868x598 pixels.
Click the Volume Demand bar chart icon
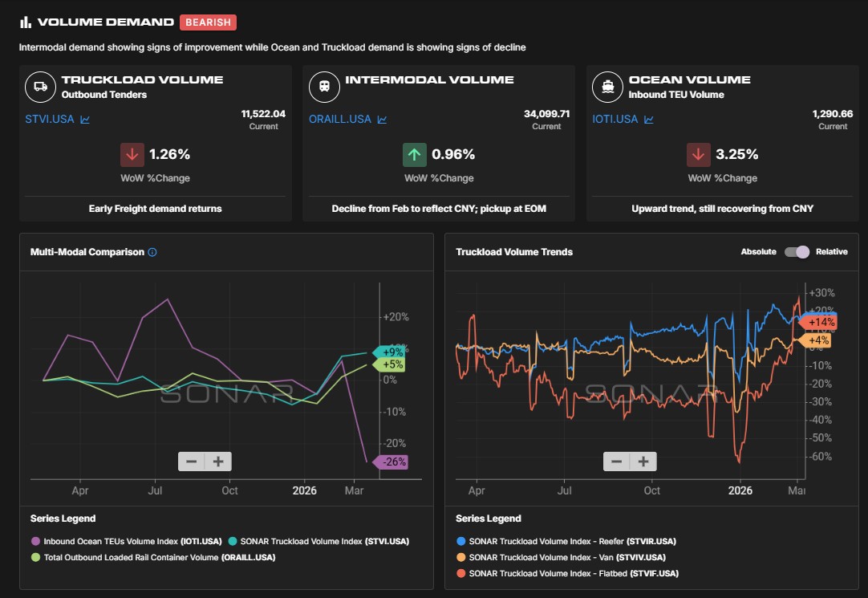coord(26,22)
